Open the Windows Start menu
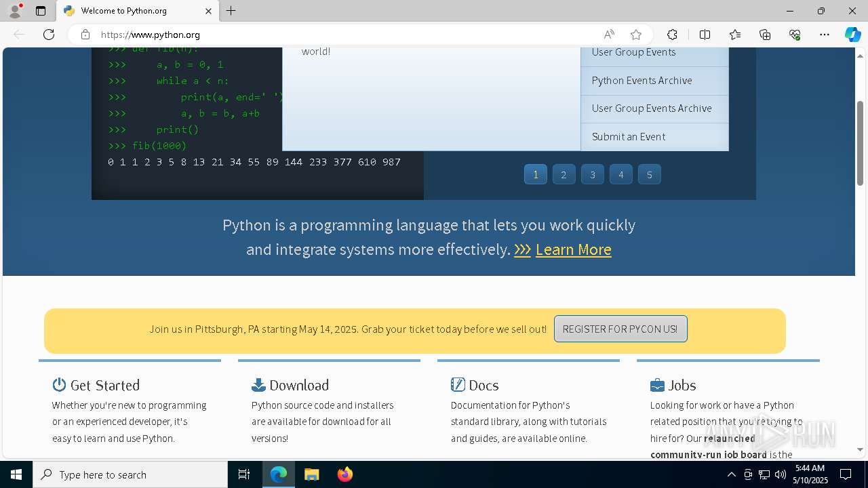 16,474
